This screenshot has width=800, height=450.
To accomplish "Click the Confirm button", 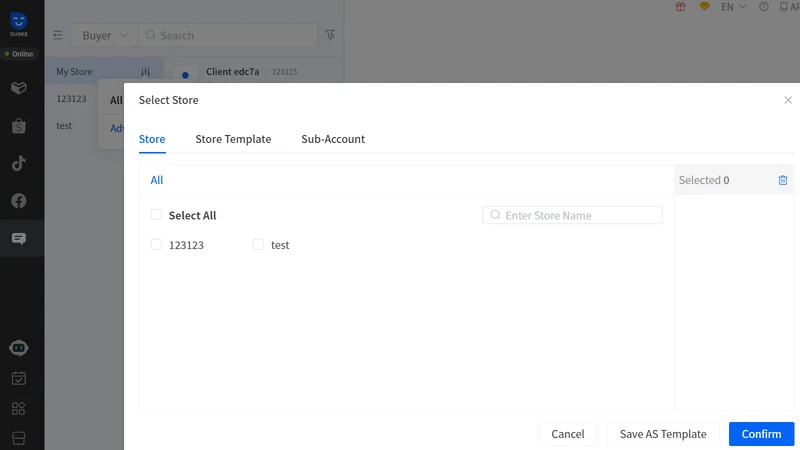I will click(x=761, y=434).
